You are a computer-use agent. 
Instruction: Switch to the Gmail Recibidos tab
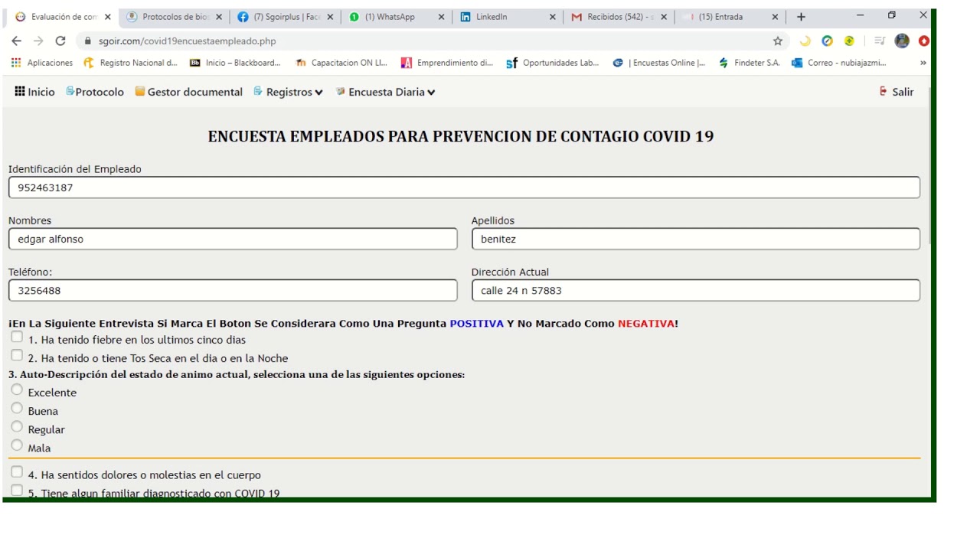click(x=618, y=17)
